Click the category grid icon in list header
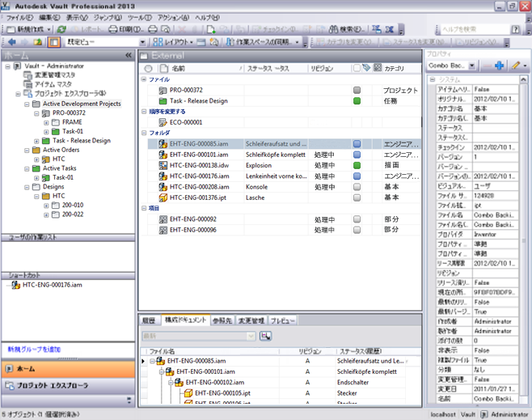The height and width of the screenshot is (420, 532). [378, 68]
